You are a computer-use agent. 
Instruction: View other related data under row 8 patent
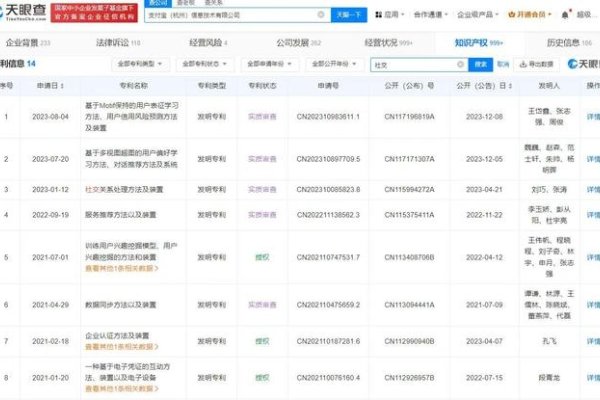122,389
